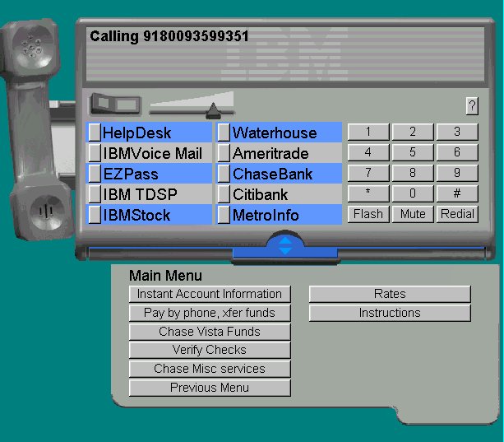The width and height of the screenshot is (504, 442).
Task: Tap the star key on the keypad
Action: 368,193
